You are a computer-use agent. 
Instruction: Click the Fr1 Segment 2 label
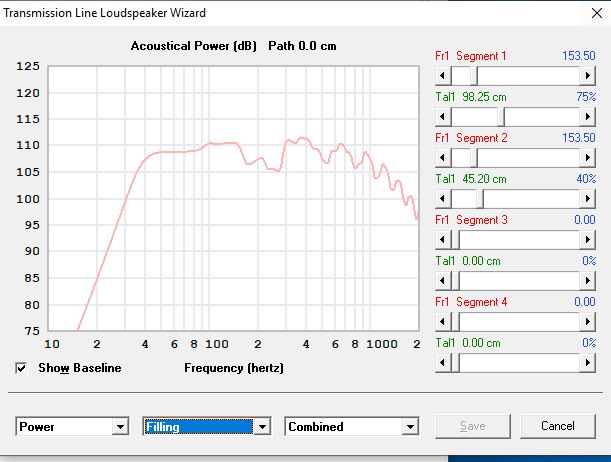point(471,138)
